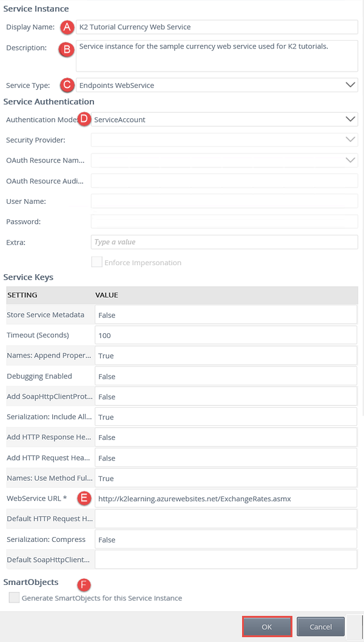Screen dimensions: 364x642
Task: Focus the Password input field
Action: [224, 221]
